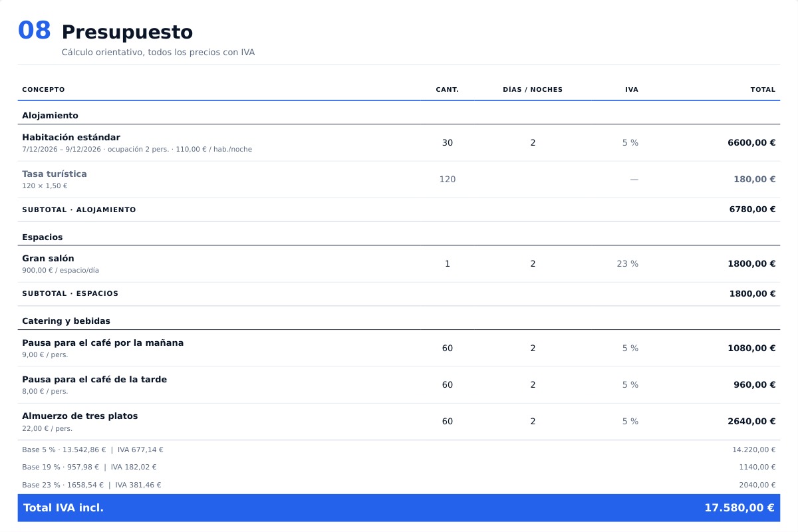Click the subtitle "Cálculo orientativo, todos los precios con IVA"
The image size is (798, 532).
pyautogui.click(x=158, y=53)
